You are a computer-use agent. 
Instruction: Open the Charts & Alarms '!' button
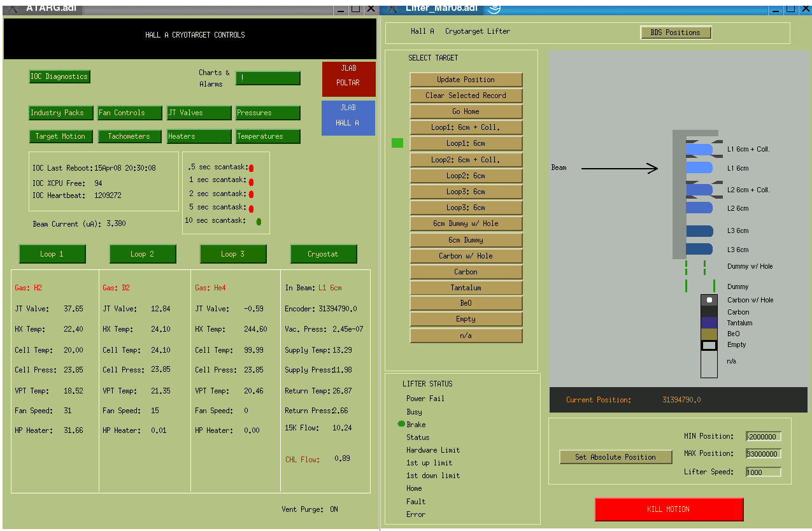tap(268, 78)
